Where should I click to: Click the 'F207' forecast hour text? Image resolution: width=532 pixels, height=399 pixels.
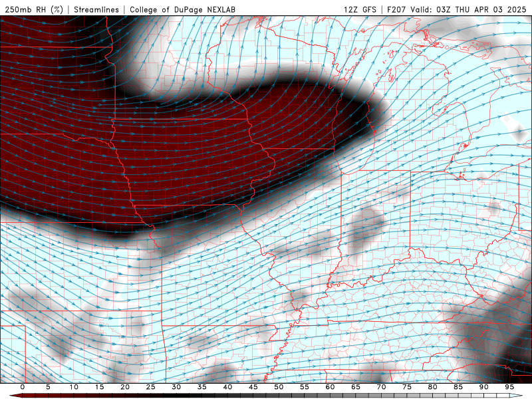pyautogui.click(x=396, y=9)
